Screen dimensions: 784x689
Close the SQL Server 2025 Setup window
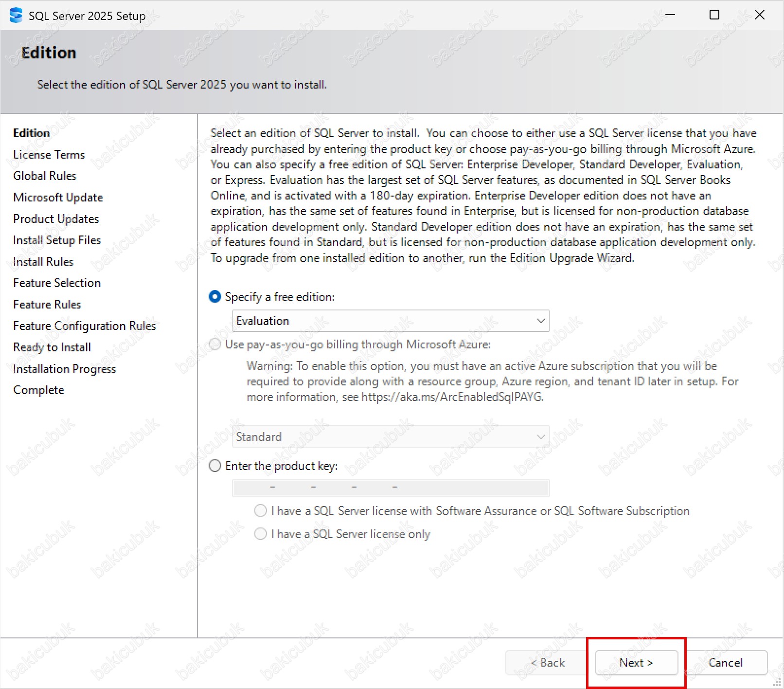click(760, 15)
